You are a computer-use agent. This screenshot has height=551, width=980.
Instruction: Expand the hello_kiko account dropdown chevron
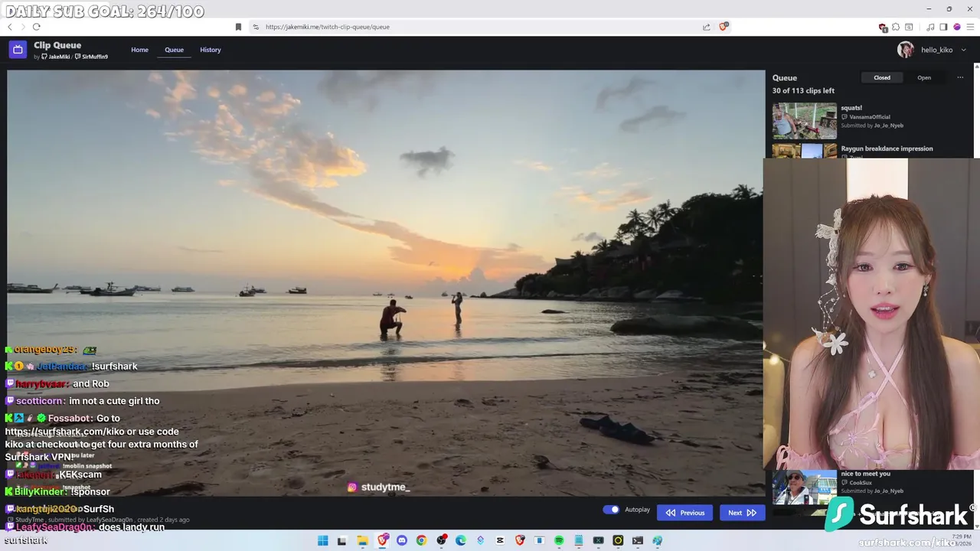click(963, 50)
